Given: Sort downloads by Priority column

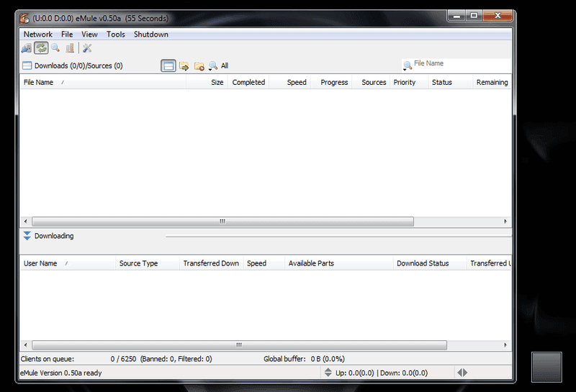Looking at the screenshot, I should tap(409, 82).
